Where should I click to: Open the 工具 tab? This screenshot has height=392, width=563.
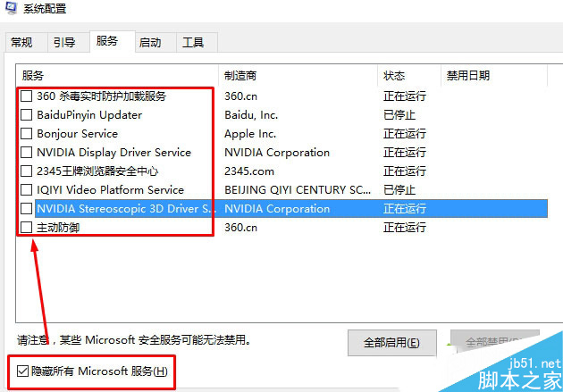(x=192, y=43)
